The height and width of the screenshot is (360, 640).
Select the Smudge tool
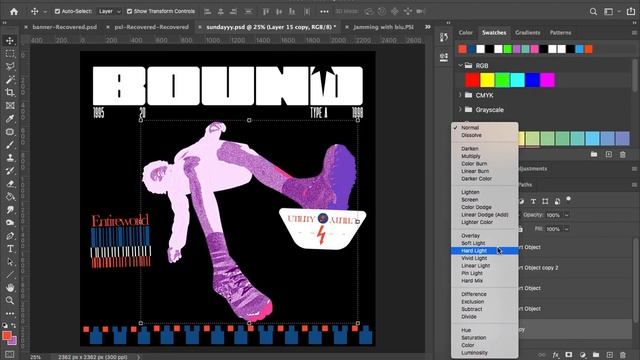(10, 210)
